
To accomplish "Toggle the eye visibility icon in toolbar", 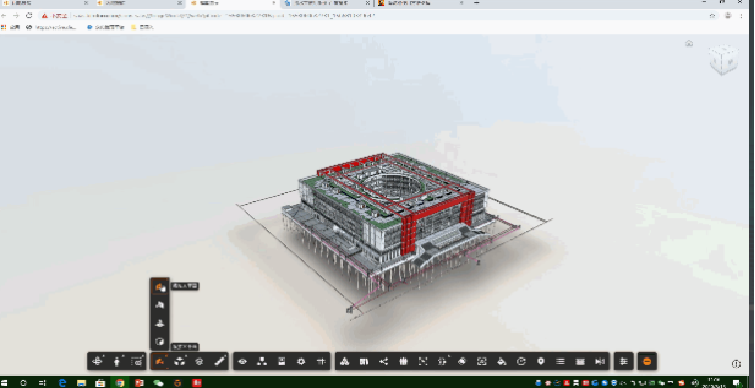I will tap(242, 361).
